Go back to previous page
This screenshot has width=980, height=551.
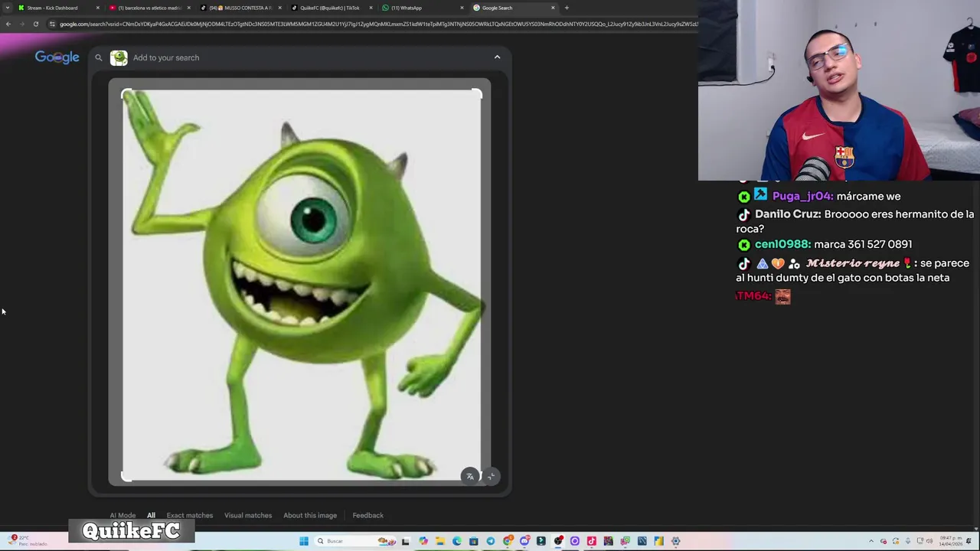(x=8, y=24)
